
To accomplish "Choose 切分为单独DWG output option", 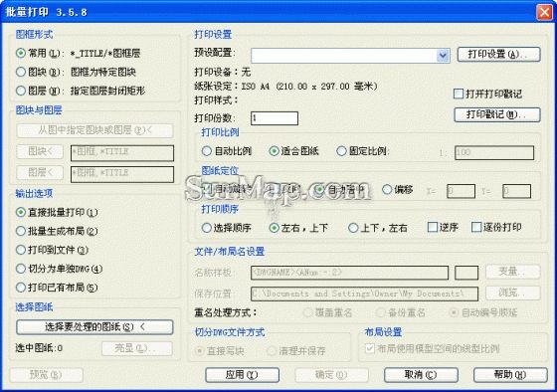I will coord(21,269).
